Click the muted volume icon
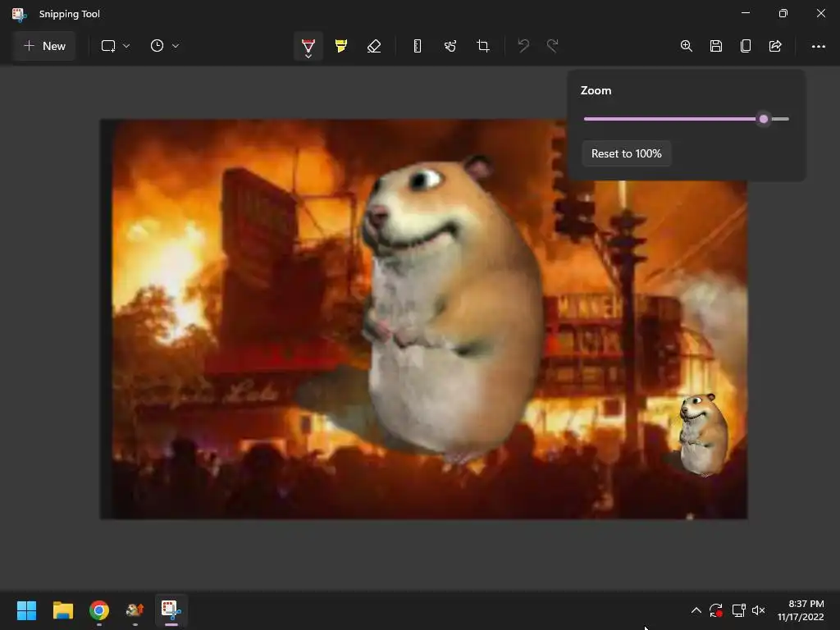 (x=758, y=610)
